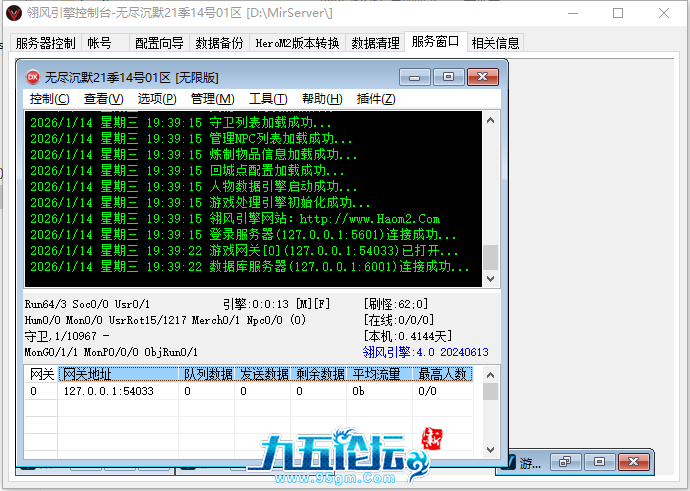
Task: Maximize the minimized child window in the bottom bar
Action: pyautogui.click(x=599, y=462)
